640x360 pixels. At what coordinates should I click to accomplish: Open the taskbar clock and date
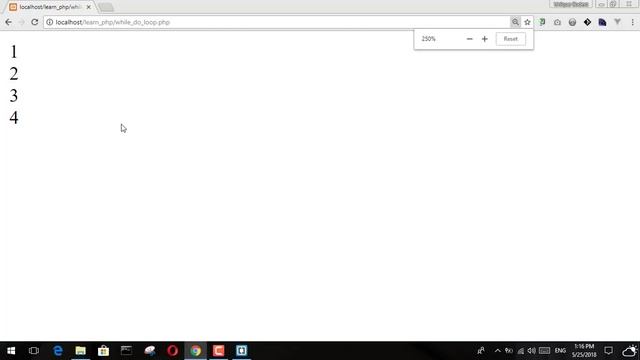click(584, 351)
